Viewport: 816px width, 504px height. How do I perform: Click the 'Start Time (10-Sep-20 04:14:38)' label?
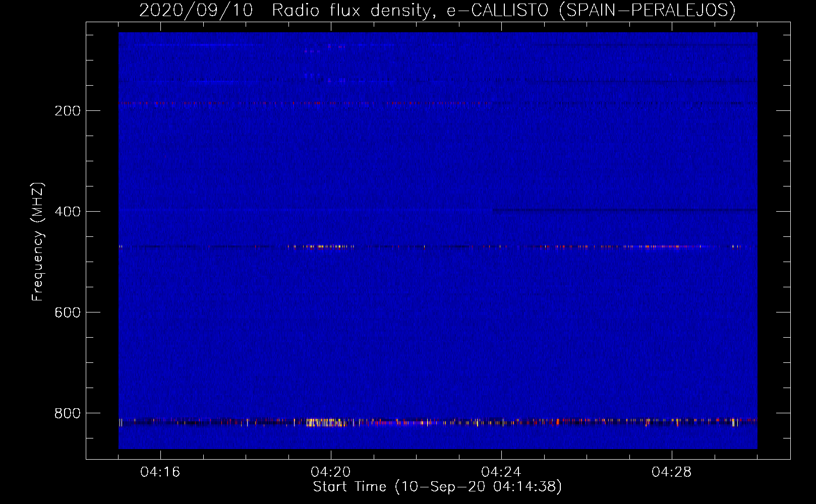tap(437, 487)
